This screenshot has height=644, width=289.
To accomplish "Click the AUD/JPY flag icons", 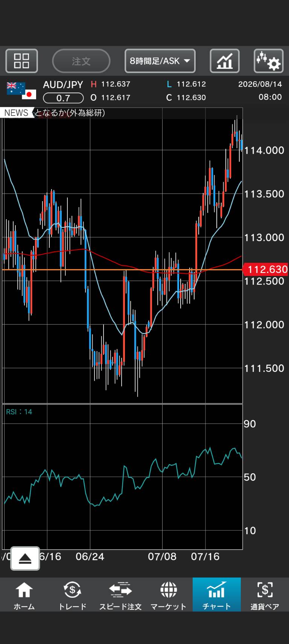I will 21,91.
